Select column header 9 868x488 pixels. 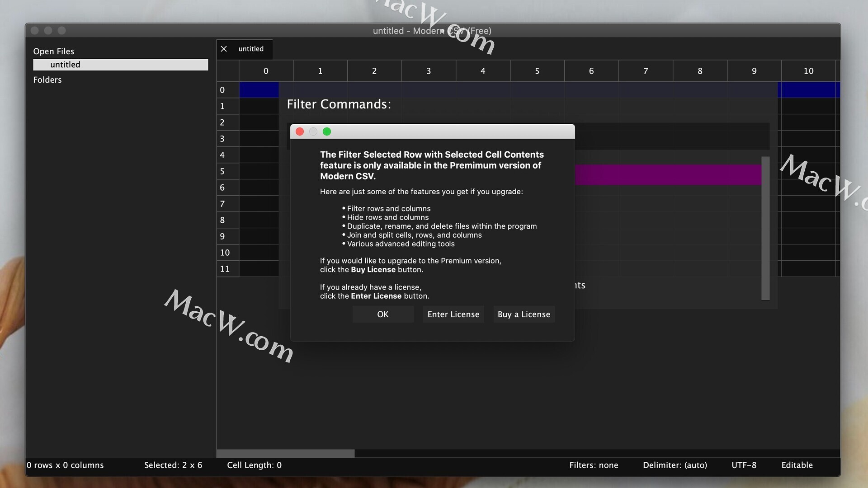coord(754,71)
